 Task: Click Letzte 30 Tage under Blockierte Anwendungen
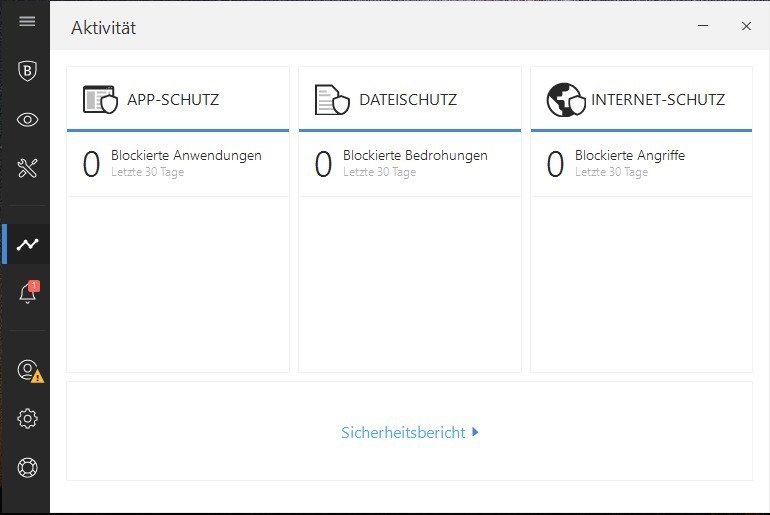(x=147, y=172)
